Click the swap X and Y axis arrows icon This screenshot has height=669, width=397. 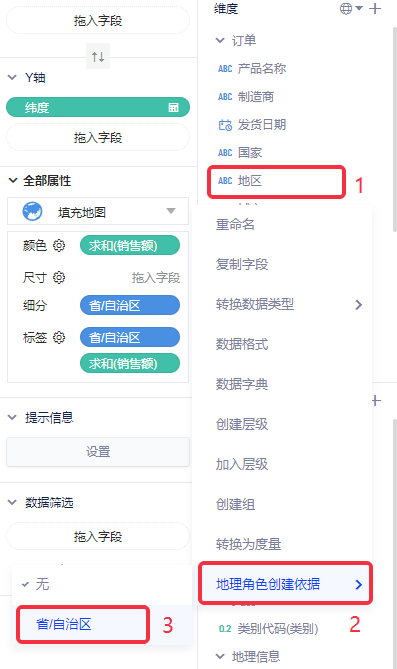point(98,56)
